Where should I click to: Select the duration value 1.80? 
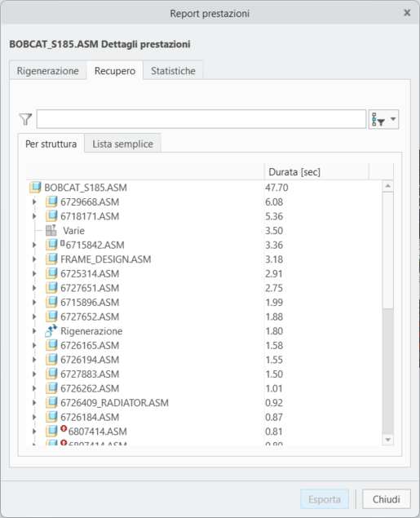click(274, 330)
